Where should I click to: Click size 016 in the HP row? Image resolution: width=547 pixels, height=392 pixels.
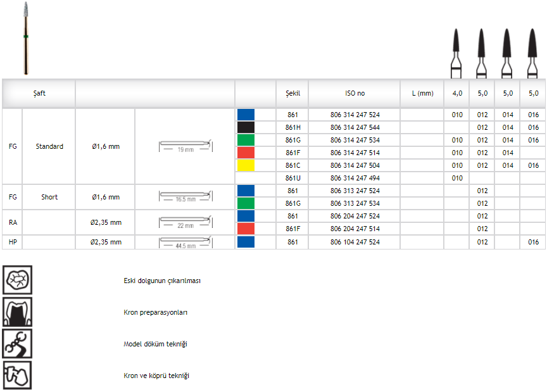tap(532, 242)
